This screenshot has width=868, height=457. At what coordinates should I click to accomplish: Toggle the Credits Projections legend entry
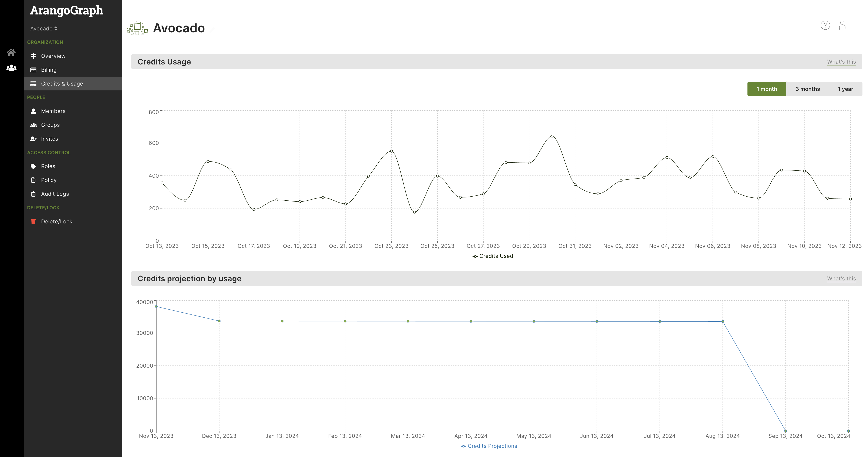(x=489, y=446)
